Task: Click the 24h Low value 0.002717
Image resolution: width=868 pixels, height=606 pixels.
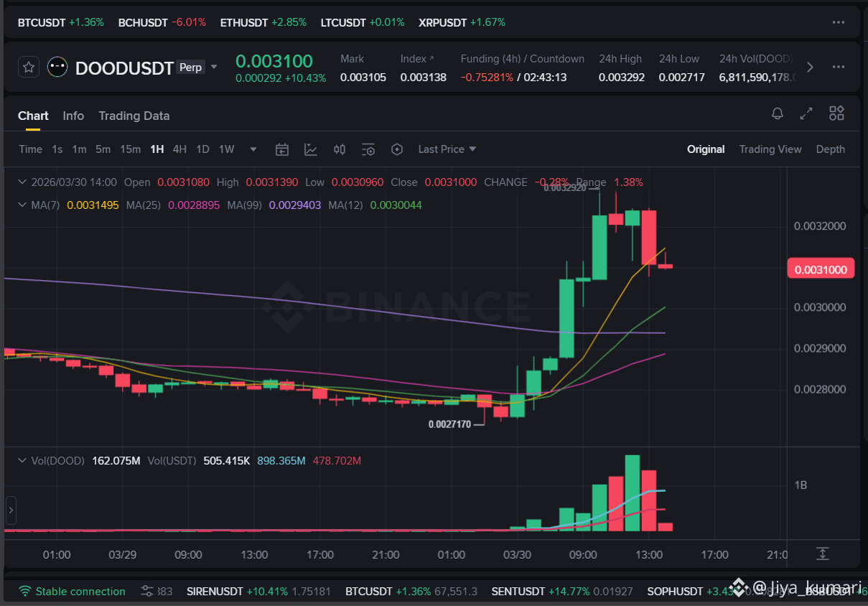Action: pos(682,77)
